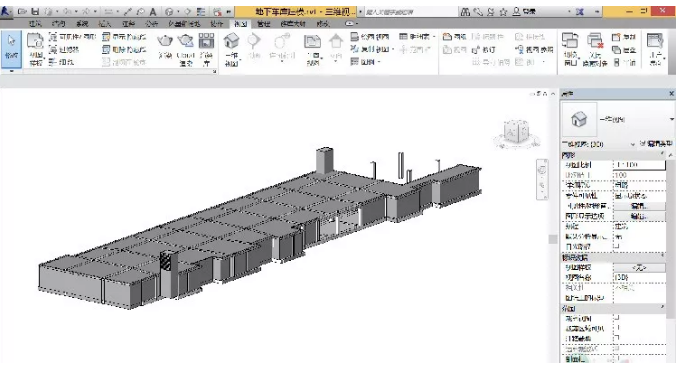Toggle the Crop View checkbox

pos(617,318)
